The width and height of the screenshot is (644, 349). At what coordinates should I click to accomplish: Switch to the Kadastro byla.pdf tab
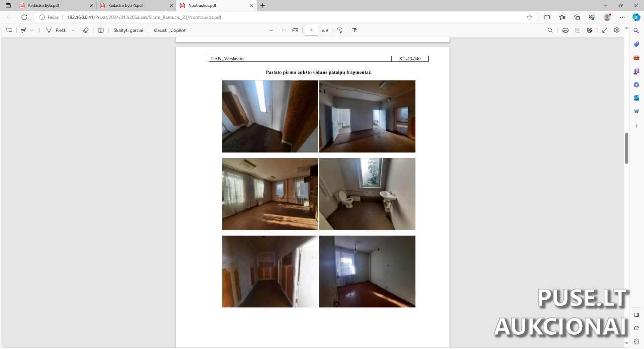[x=45, y=6]
